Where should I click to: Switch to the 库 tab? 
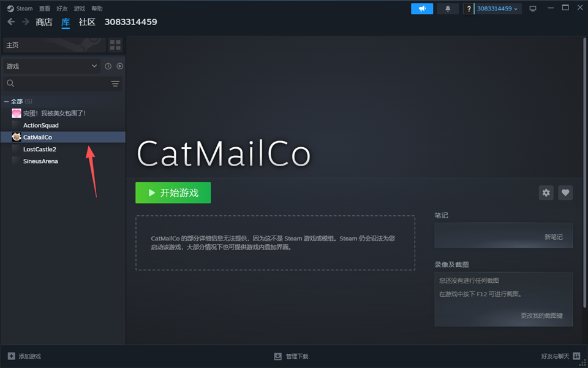(x=66, y=22)
